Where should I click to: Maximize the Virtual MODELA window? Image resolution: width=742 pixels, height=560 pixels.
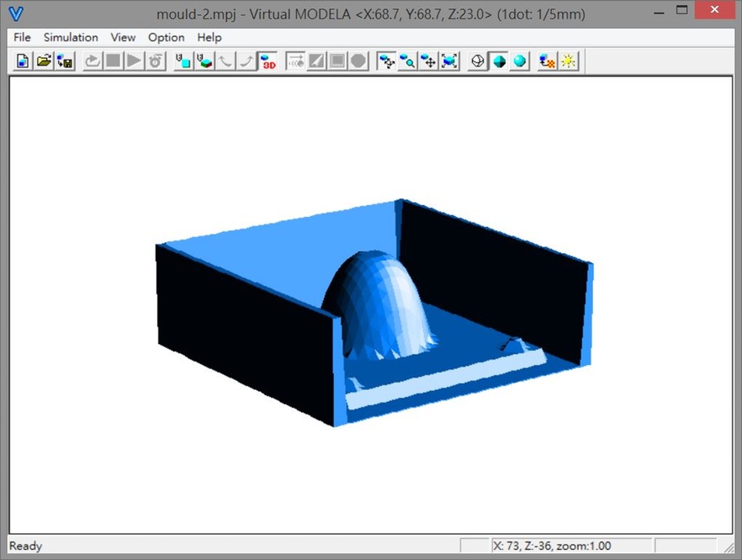click(x=682, y=10)
